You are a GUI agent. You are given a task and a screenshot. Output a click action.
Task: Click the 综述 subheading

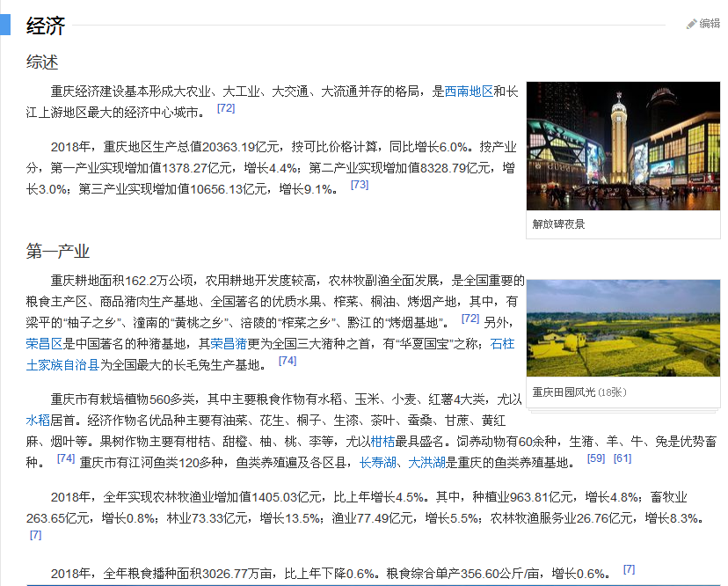coord(42,62)
